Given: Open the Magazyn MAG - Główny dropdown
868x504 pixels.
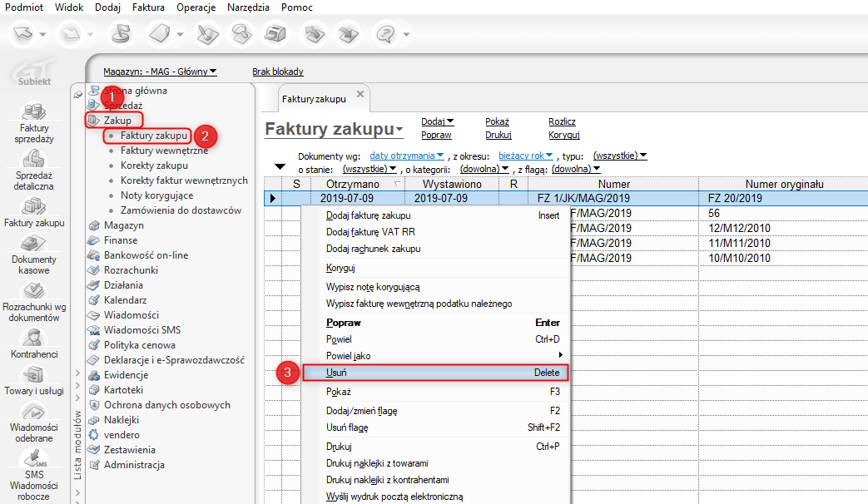Looking at the screenshot, I should pos(160,72).
